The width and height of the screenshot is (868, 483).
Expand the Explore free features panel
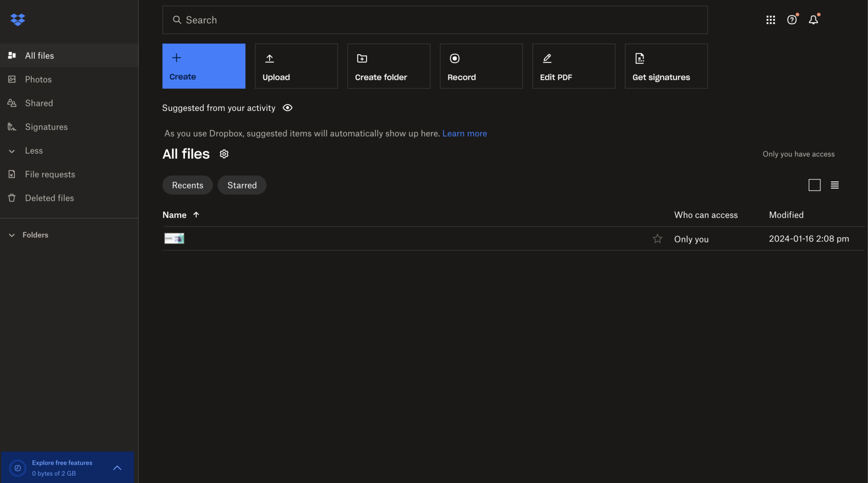tap(117, 468)
